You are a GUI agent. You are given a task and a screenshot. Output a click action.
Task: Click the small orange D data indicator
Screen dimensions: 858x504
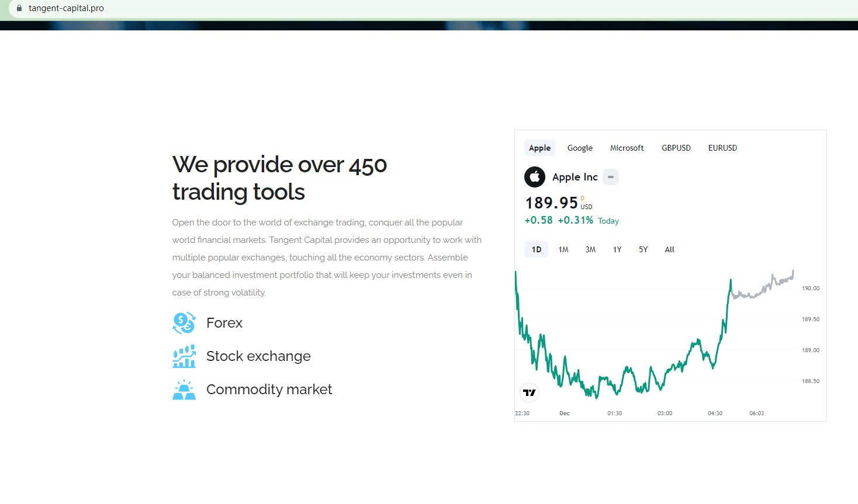(582, 199)
